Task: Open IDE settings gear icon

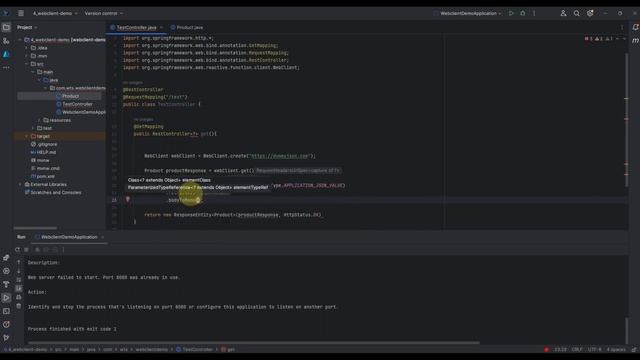Action: click(x=590, y=13)
